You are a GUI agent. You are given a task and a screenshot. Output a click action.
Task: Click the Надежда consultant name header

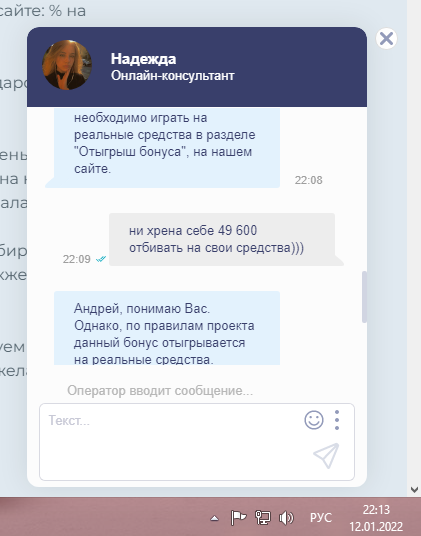pos(144,59)
